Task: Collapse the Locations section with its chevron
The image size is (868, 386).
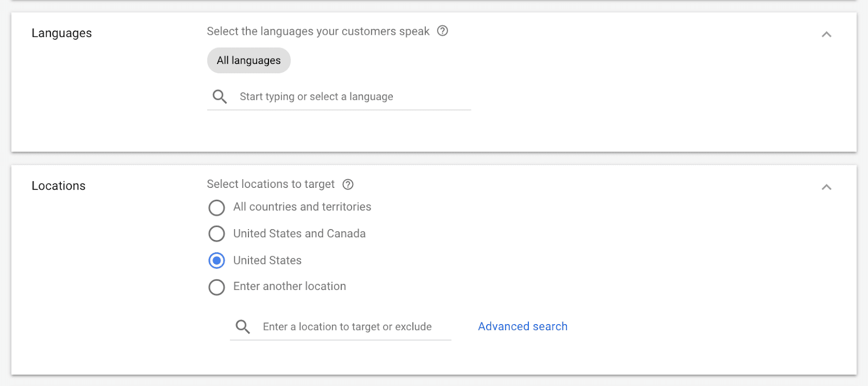Action: (x=826, y=187)
